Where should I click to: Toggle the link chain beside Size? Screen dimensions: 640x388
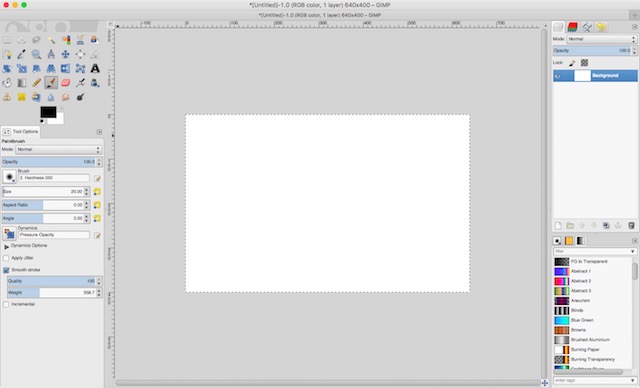coord(97,192)
